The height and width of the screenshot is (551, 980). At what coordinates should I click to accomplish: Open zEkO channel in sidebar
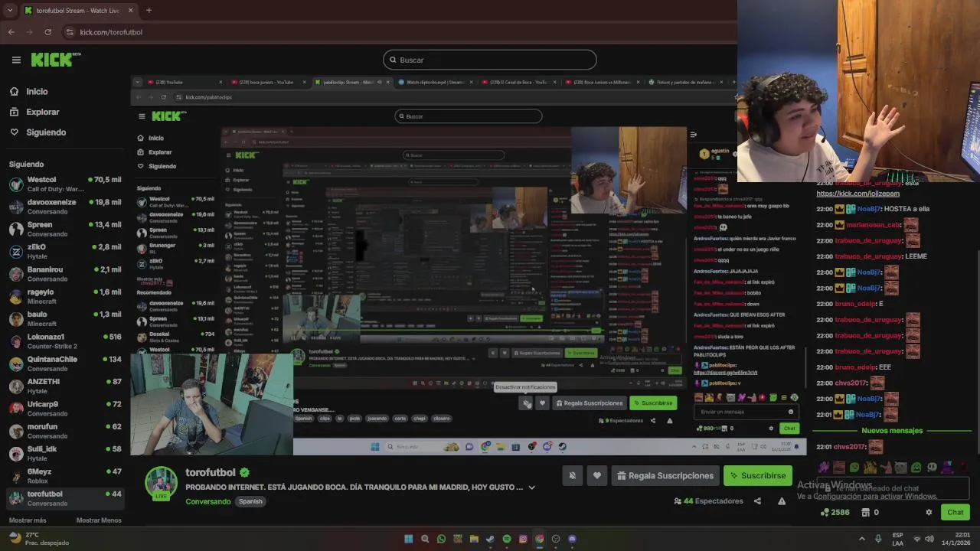pos(65,251)
